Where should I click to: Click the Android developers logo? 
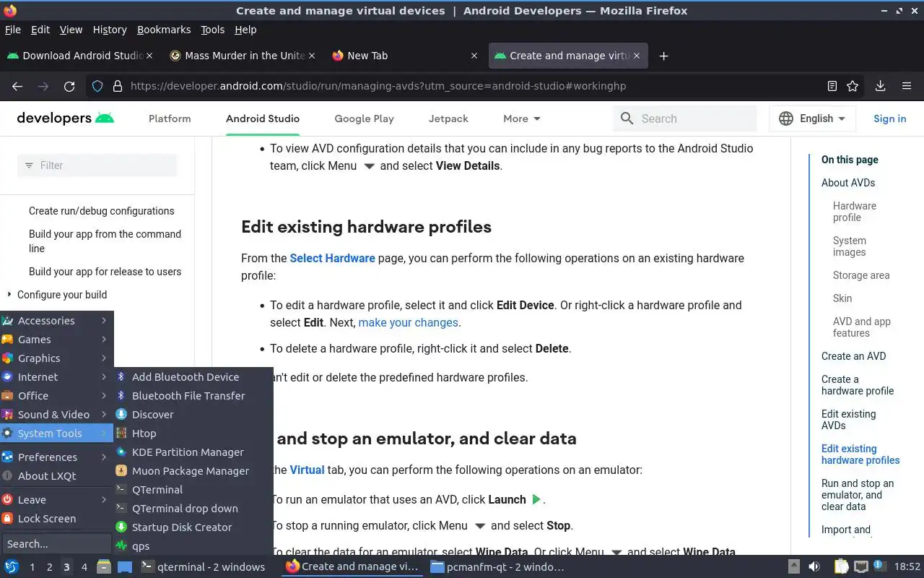tap(65, 118)
